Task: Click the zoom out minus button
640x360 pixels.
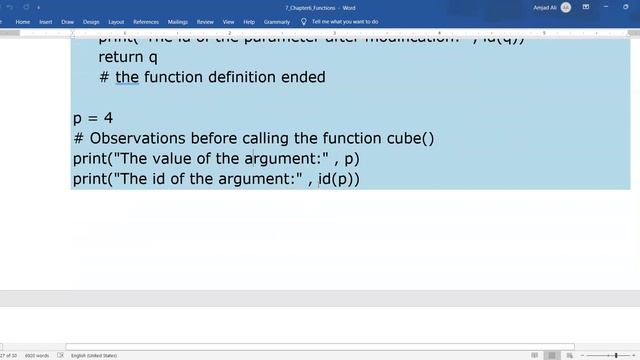Action: tap(582, 356)
